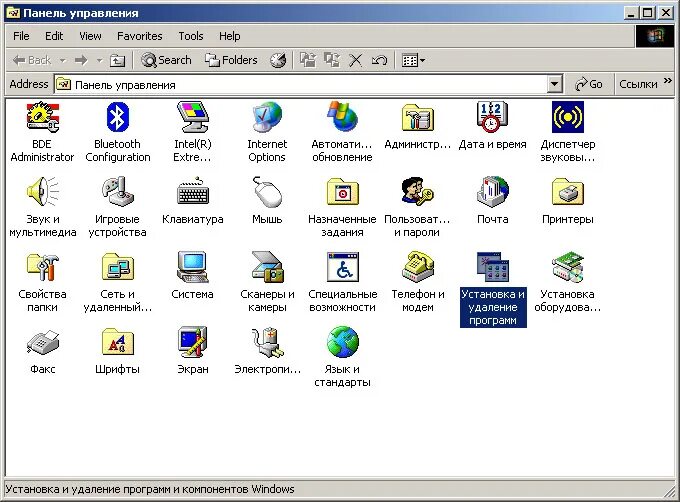Open Язык и стандарты icon

click(x=342, y=342)
